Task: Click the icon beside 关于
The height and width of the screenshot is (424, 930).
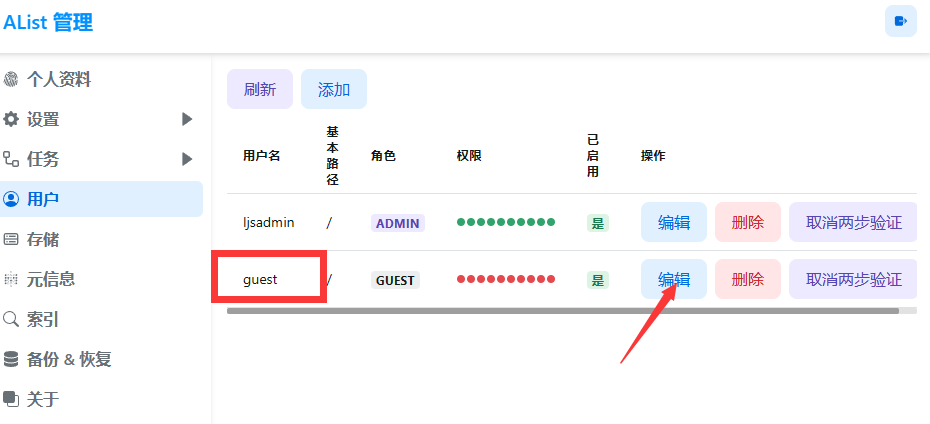Action: (11, 399)
